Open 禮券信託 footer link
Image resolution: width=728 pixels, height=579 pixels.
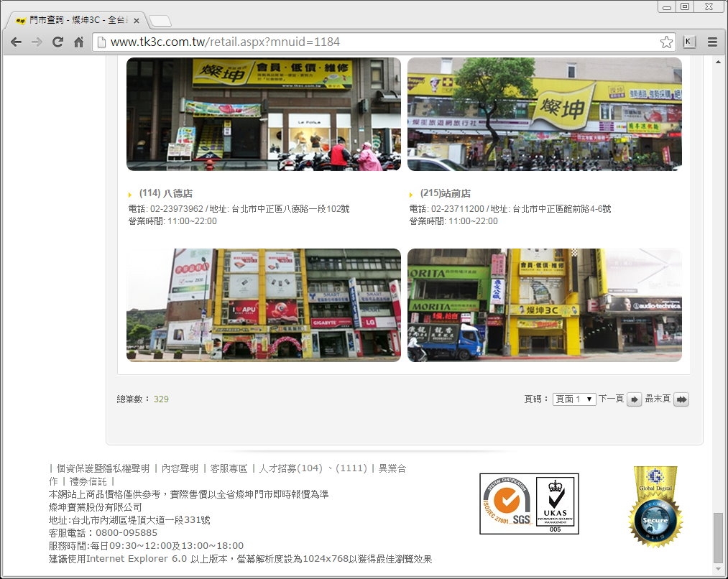tap(88, 481)
